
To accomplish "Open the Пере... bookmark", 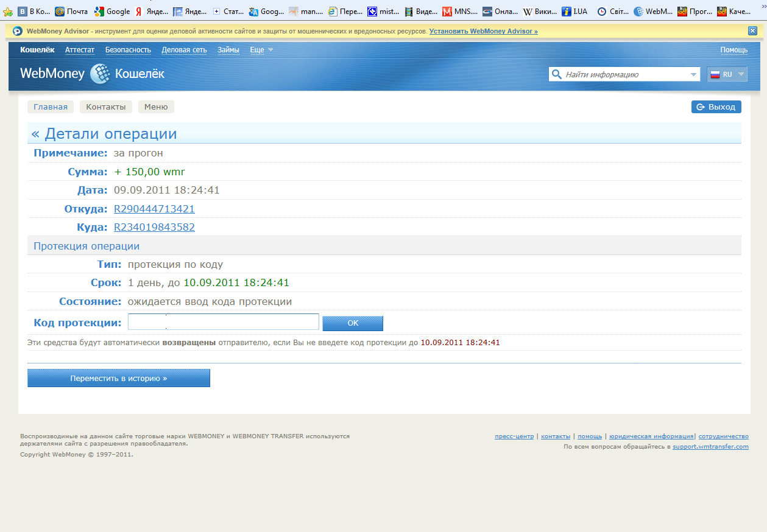I will (x=344, y=12).
